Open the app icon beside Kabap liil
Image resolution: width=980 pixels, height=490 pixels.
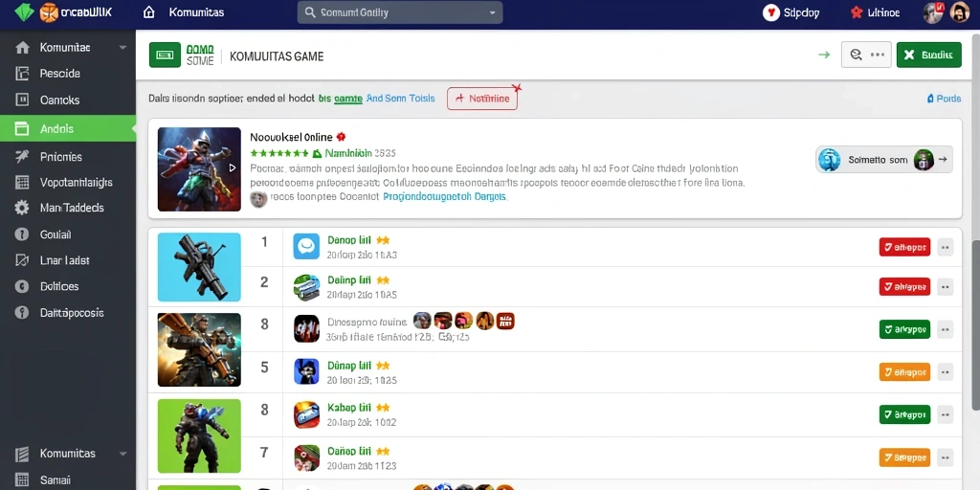point(306,413)
